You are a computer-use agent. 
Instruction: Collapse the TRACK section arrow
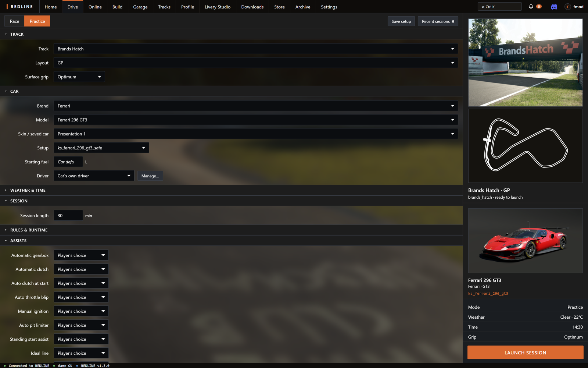pos(6,34)
